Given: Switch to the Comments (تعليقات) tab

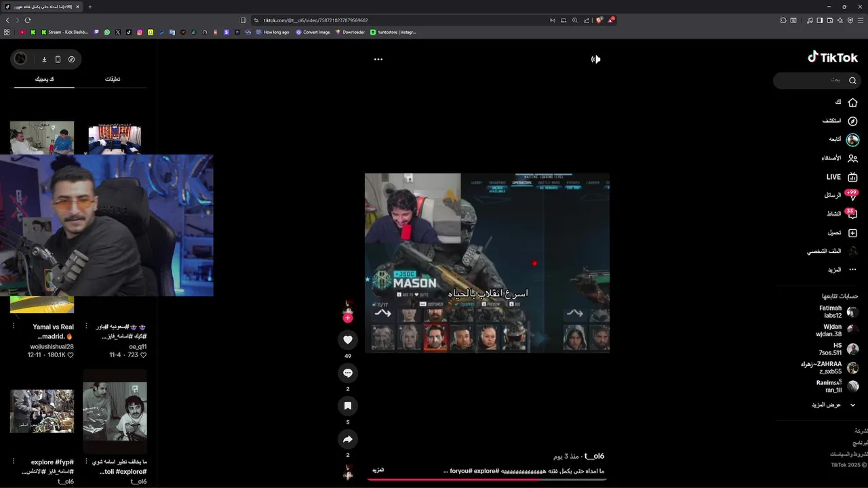Looking at the screenshot, I should pos(113,79).
